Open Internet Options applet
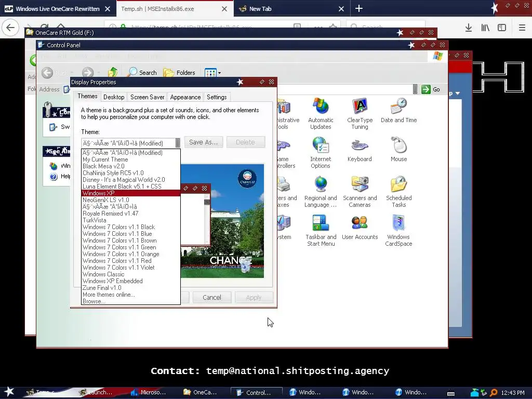 320,153
